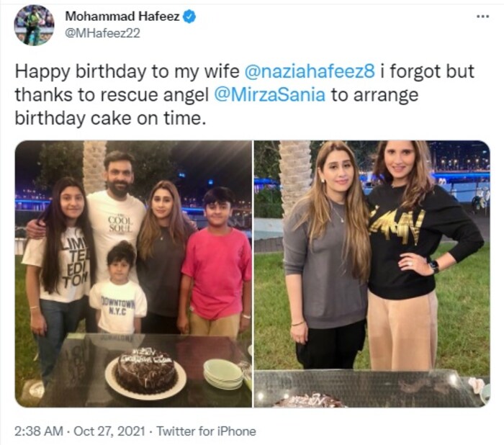The width and height of the screenshot is (504, 445).
Task: Click Mohammad Hafeez's profile avatar
Action: pyautogui.click(x=34, y=25)
